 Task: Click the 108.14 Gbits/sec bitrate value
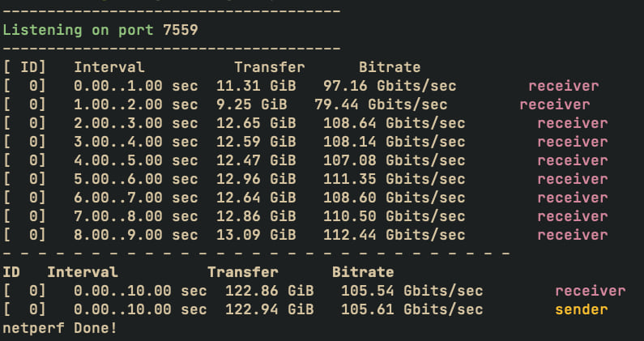[x=395, y=142]
